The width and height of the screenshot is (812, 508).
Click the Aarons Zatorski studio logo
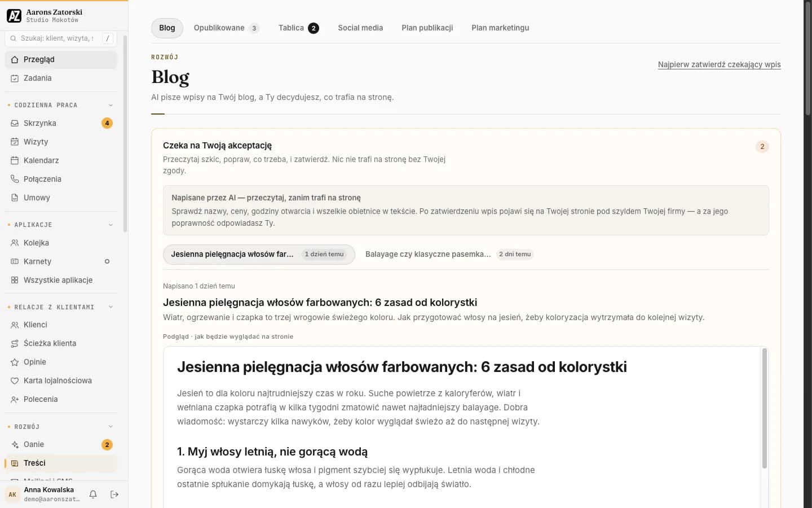(x=14, y=16)
